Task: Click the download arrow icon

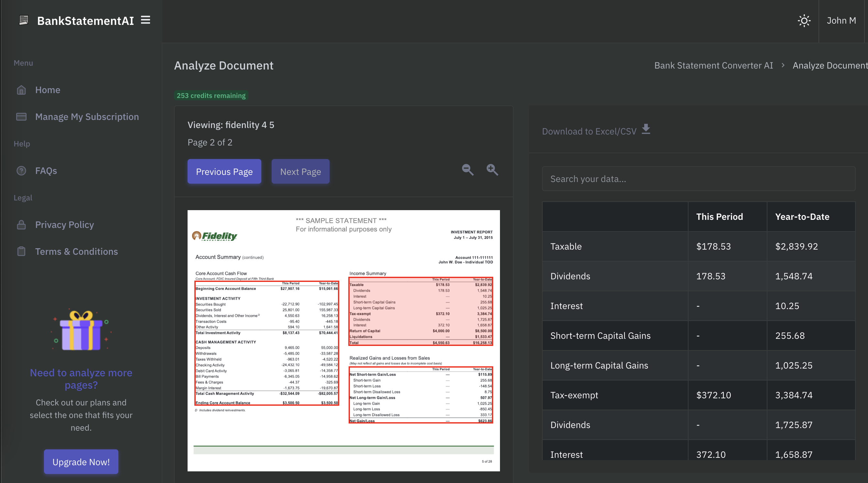Action: click(646, 129)
